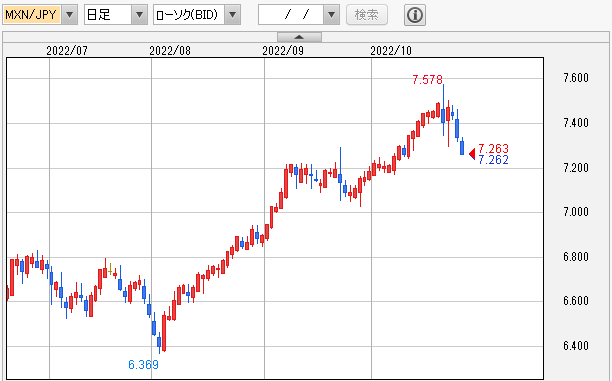
Task: Click the 検索 search button
Action: pos(366,15)
